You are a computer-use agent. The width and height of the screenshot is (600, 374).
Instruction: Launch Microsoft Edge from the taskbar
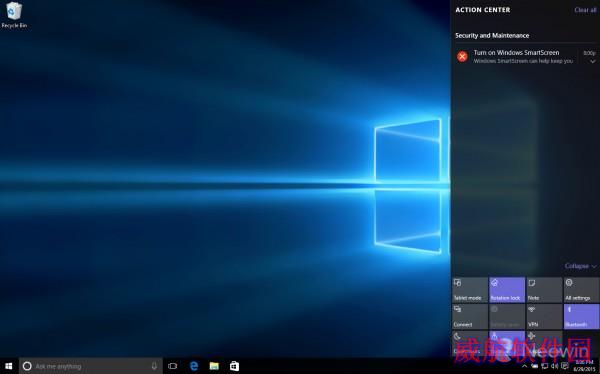(x=194, y=366)
